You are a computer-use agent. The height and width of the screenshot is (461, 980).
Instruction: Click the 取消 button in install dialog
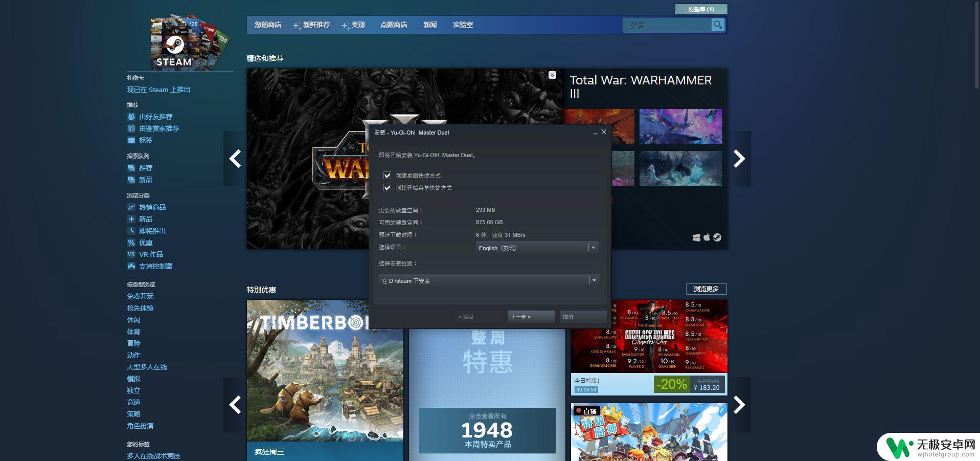[583, 317]
